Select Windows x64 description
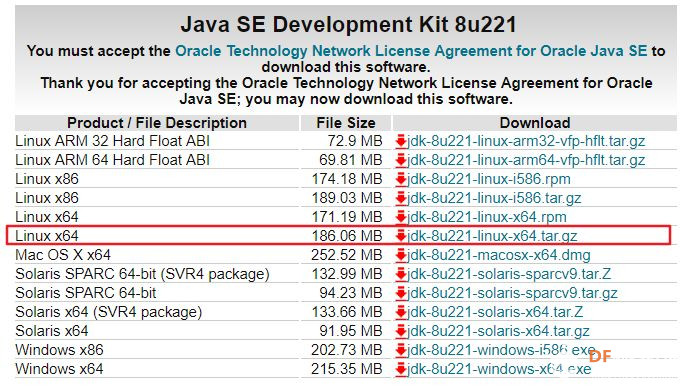This screenshot has height=386, width=697. click(59, 369)
